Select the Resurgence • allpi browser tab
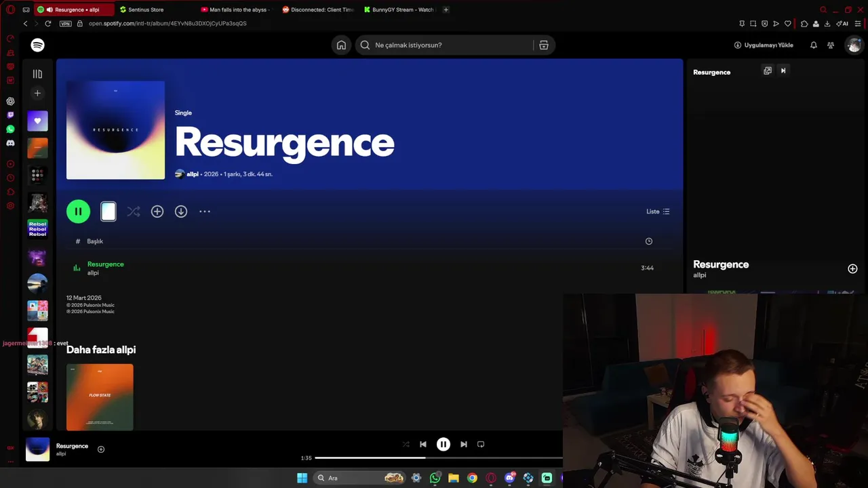 [74, 9]
